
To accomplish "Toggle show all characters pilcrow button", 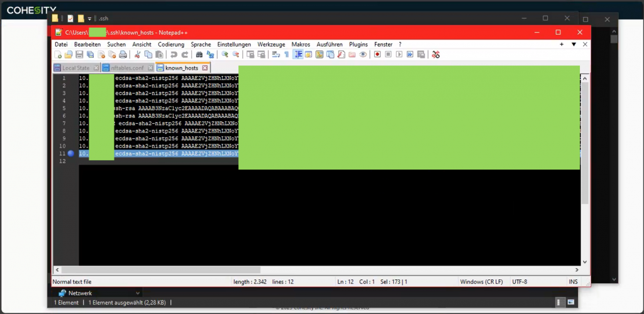I will tap(286, 55).
